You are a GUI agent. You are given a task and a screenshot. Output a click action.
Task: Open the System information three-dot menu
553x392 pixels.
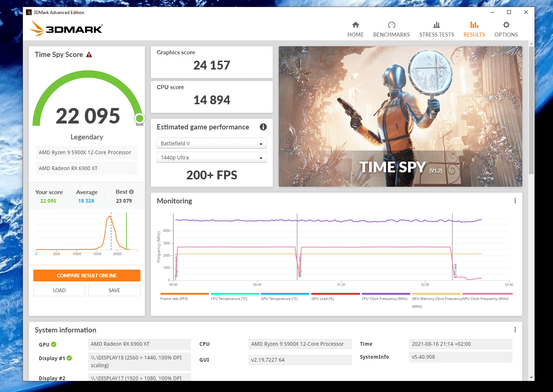coord(515,330)
